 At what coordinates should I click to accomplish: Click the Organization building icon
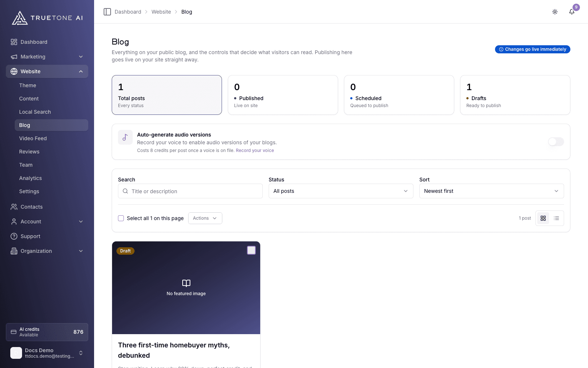(x=14, y=251)
